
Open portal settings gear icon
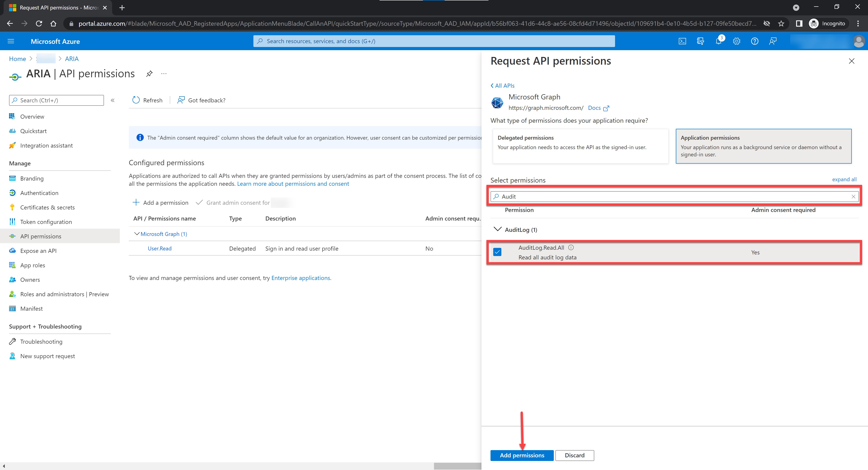pyautogui.click(x=737, y=41)
